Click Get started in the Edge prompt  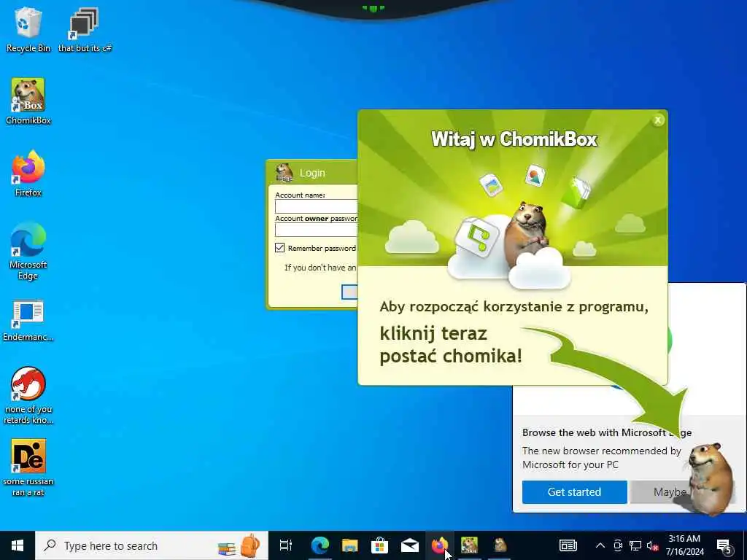click(574, 491)
